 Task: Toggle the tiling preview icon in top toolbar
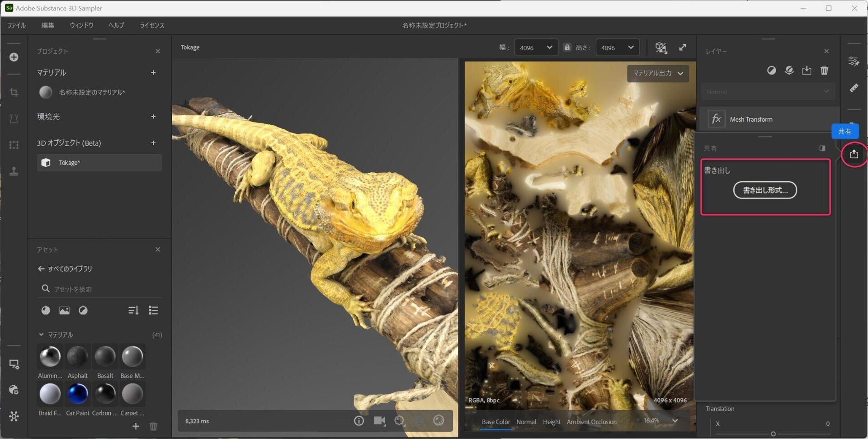pos(661,47)
